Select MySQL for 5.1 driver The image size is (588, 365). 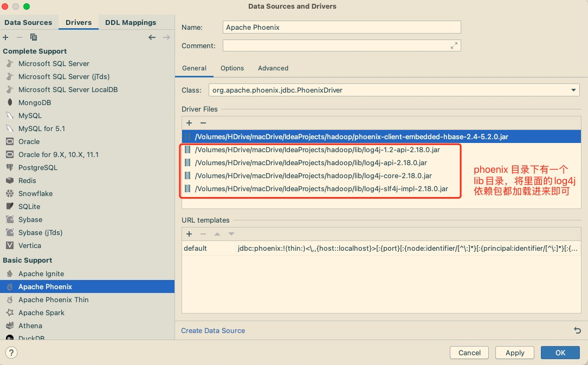click(87, 128)
